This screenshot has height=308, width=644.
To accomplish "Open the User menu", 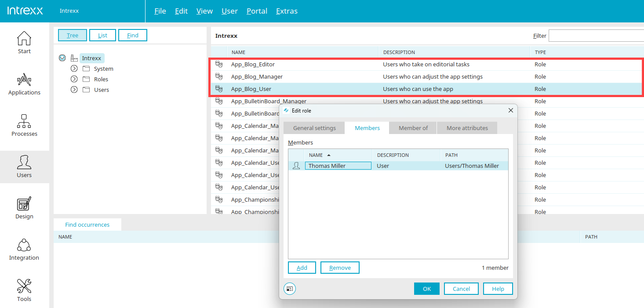I will coord(229,11).
